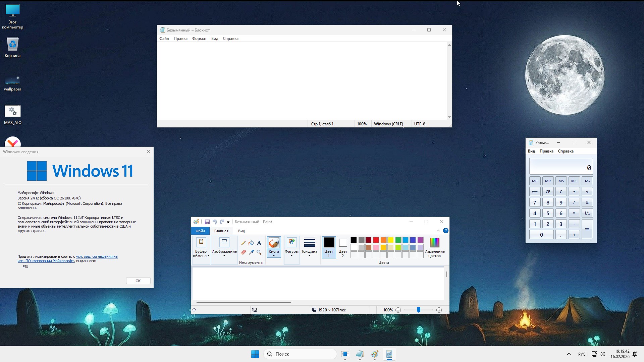Image resolution: width=644 pixels, height=362 pixels.
Task: Click UTF-8 in Notepad status bar
Action: pyautogui.click(x=420, y=124)
